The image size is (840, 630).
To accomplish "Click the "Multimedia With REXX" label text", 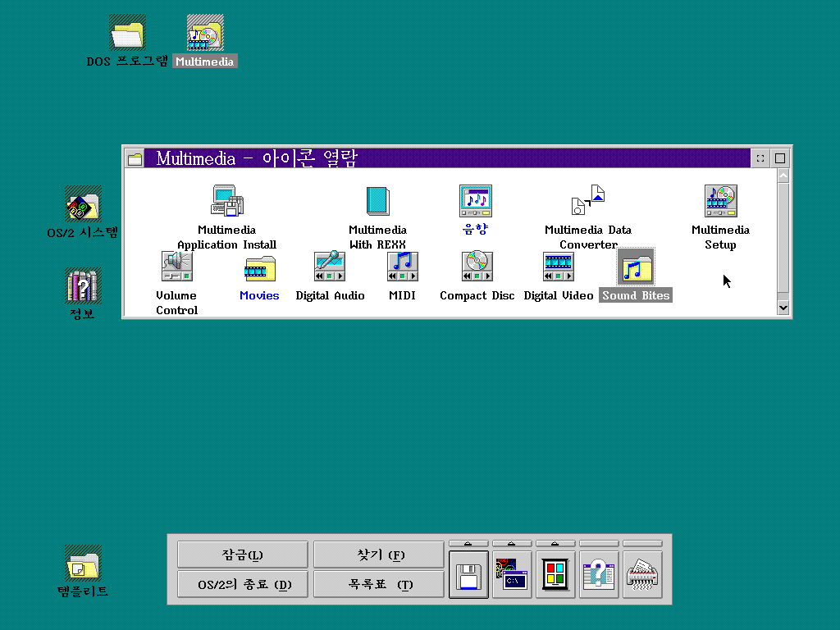I will coord(377,237).
